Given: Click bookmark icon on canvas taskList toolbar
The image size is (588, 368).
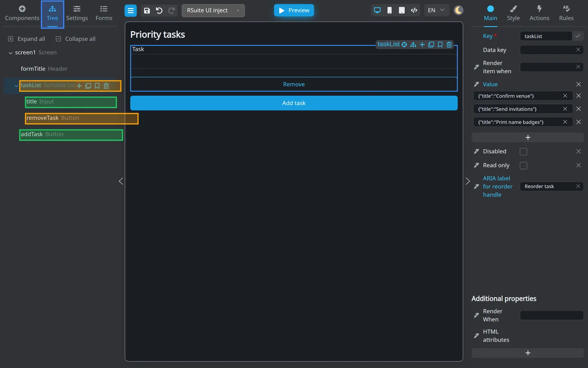Looking at the screenshot, I should (440, 45).
